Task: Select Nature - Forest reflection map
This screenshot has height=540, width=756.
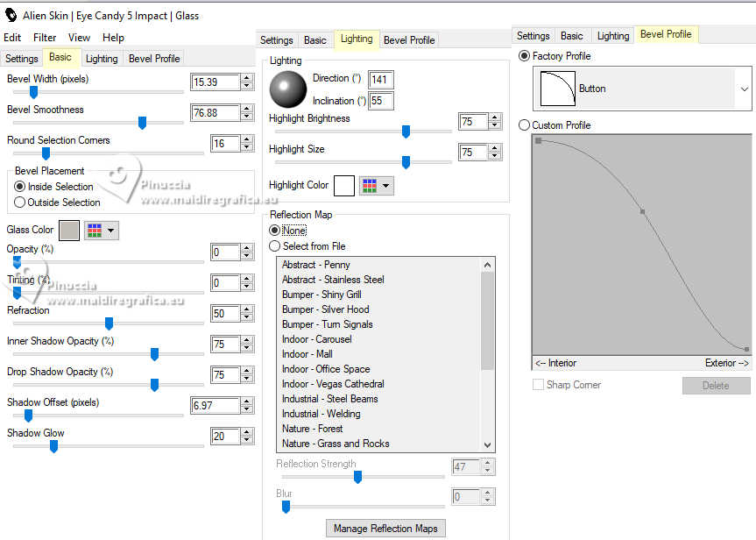Action: (313, 429)
